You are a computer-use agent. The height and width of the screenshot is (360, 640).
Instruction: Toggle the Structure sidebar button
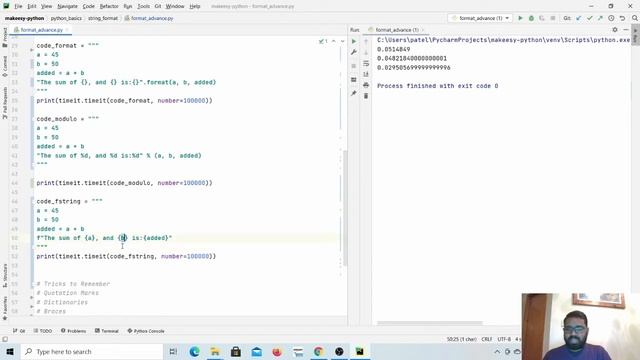(x=5, y=275)
